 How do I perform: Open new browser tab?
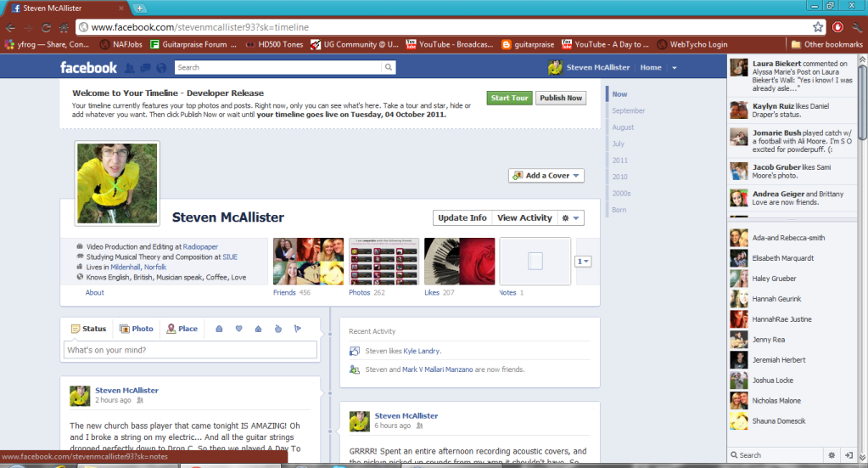(x=139, y=8)
